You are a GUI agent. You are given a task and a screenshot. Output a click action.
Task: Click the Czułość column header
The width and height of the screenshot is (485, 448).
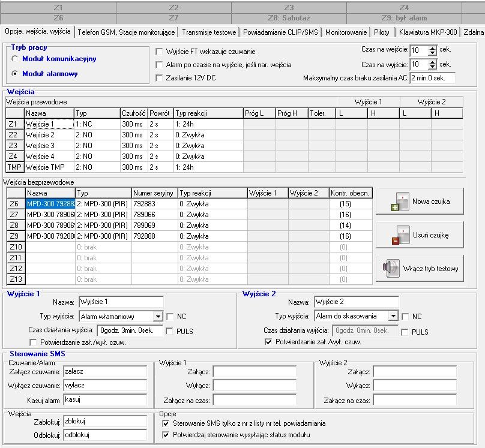click(x=134, y=113)
